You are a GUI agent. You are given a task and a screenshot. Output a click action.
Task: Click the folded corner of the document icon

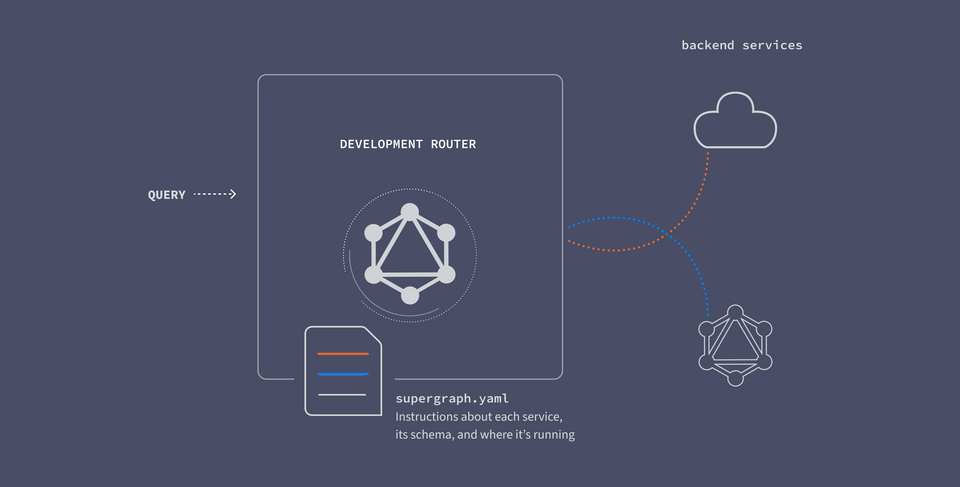click(x=372, y=336)
